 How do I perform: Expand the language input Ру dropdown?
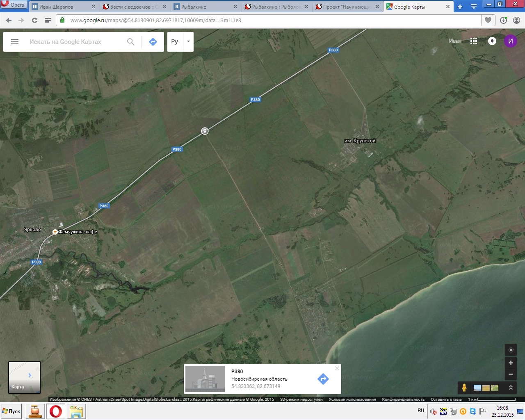click(188, 42)
